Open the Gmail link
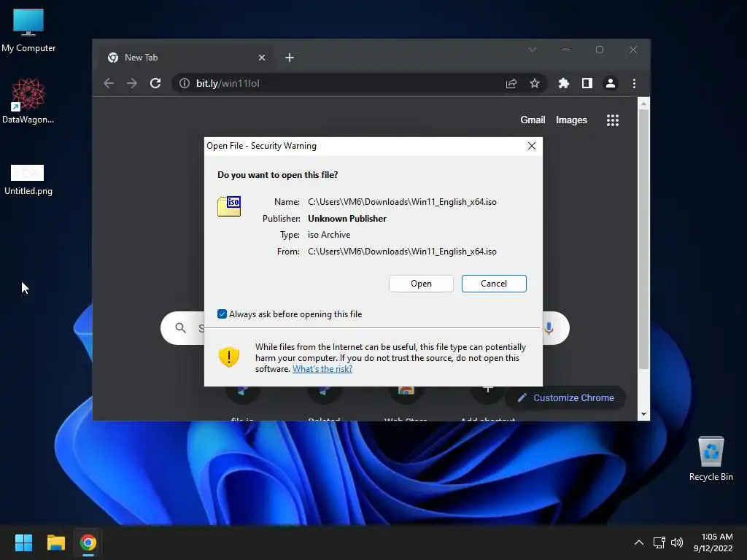The width and height of the screenshot is (747, 560). coord(533,120)
